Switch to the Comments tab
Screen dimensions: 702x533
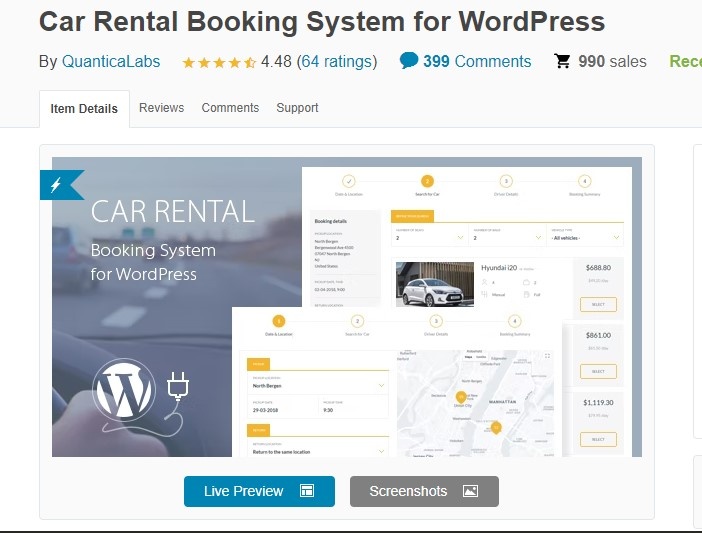pos(230,108)
